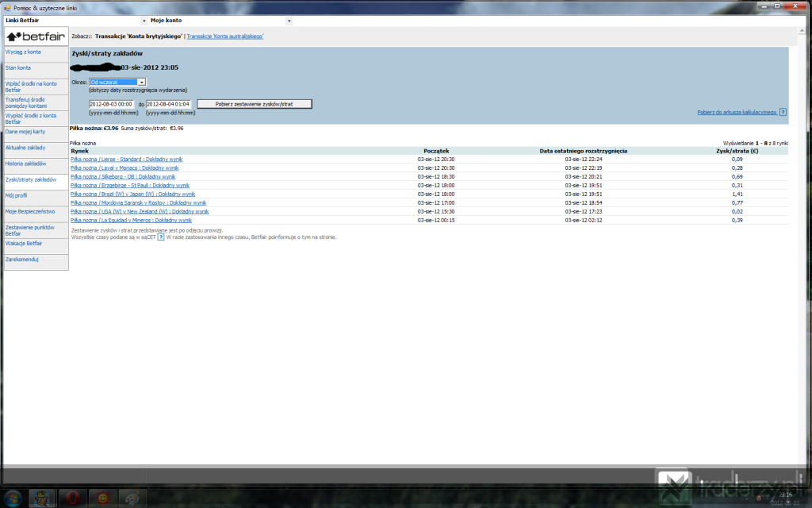
Task: Click the spreadsheet download help question-mark icon
Action: point(783,112)
